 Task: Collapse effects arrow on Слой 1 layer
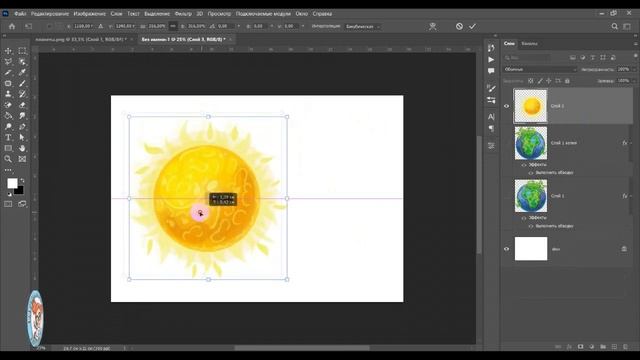click(x=631, y=196)
